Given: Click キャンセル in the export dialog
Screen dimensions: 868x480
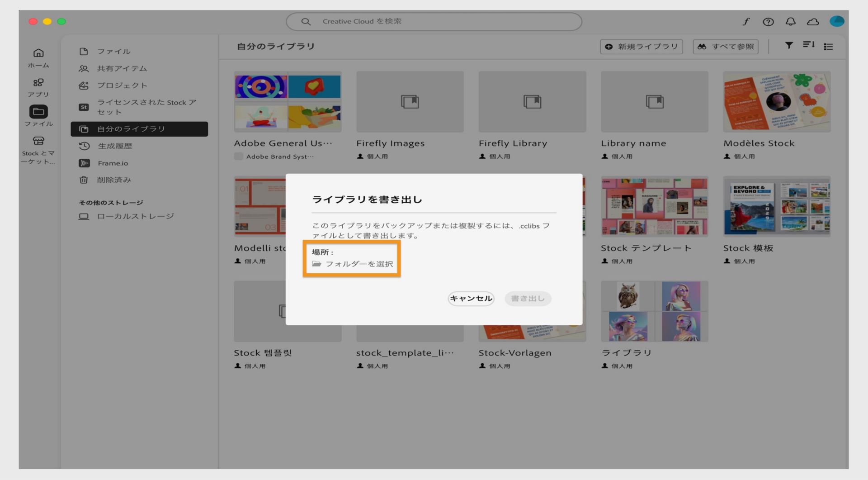Looking at the screenshot, I should tap(471, 298).
